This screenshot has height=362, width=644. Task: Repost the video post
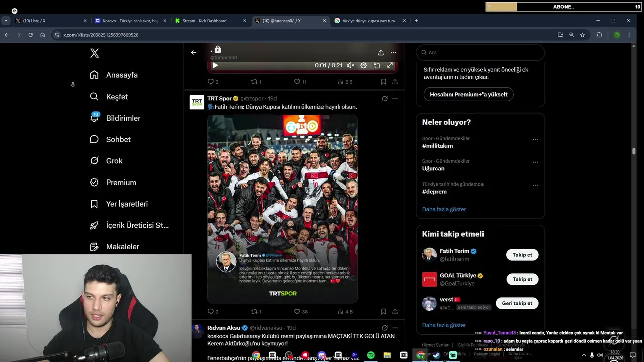(x=256, y=82)
